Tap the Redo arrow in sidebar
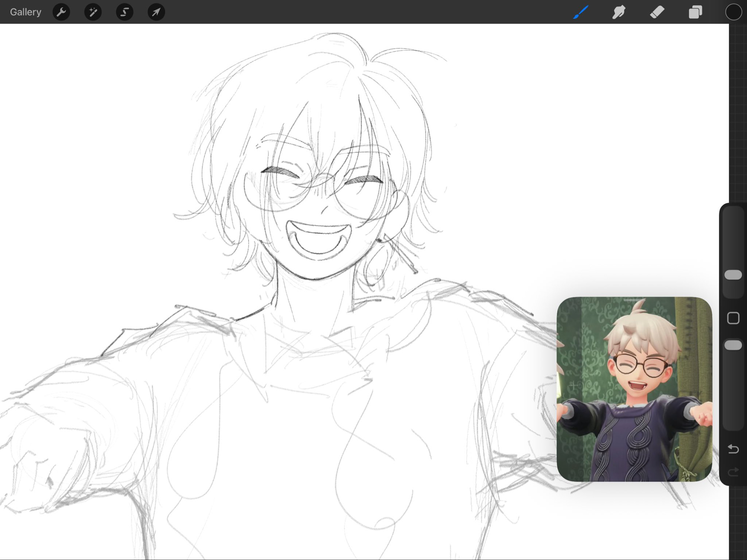Image resolution: width=747 pixels, height=560 pixels. [733, 472]
